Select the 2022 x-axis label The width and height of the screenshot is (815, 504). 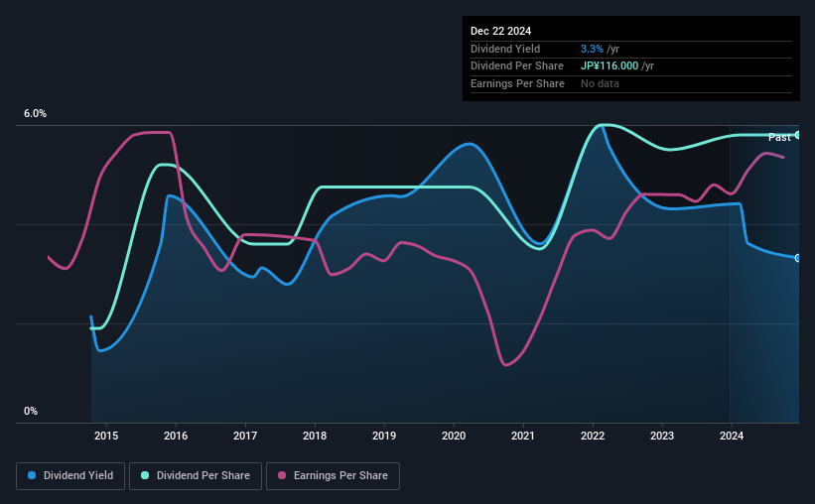click(593, 436)
